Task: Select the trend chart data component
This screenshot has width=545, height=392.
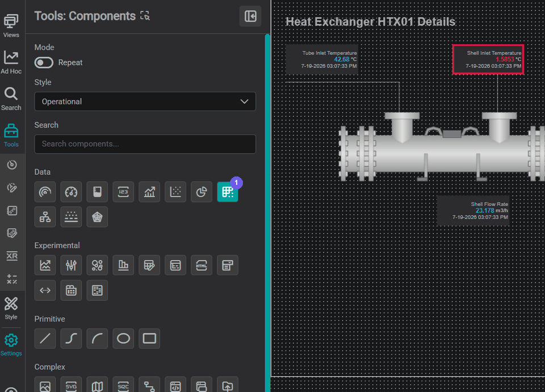Action: click(149, 192)
